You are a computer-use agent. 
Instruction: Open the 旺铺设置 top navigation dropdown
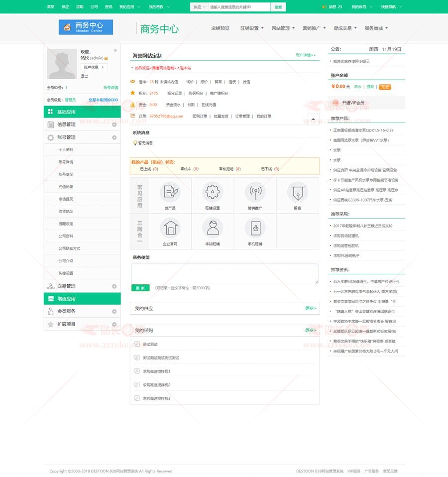[x=252, y=28]
